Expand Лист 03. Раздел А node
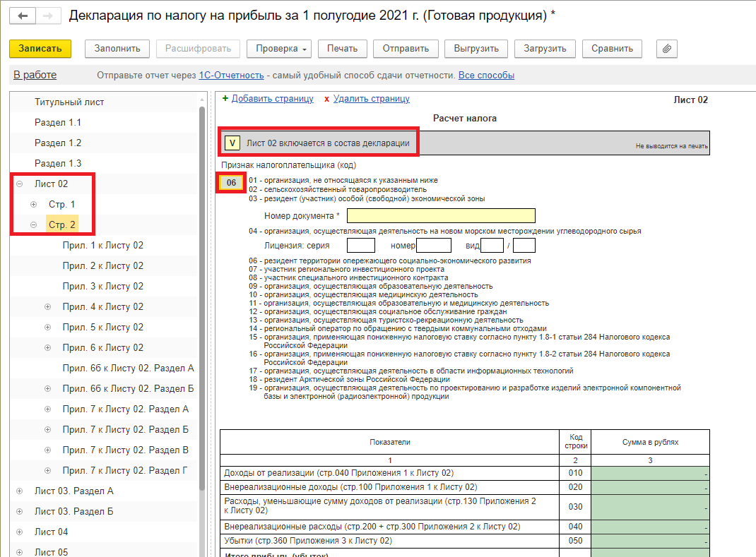756x557 pixels. pos(19,491)
